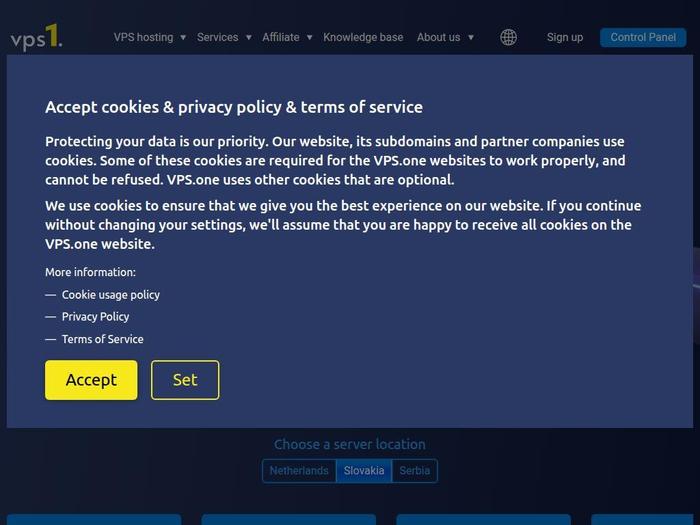Image resolution: width=700 pixels, height=525 pixels.
Task: Click the Sign up link
Action: click(565, 37)
